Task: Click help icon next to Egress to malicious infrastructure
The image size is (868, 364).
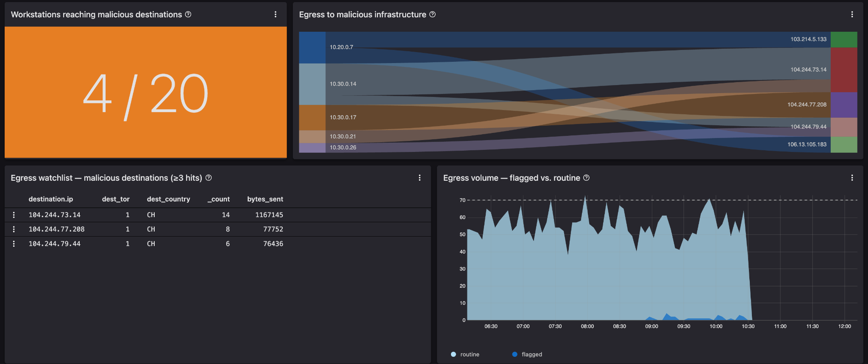Action: click(432, 14)
